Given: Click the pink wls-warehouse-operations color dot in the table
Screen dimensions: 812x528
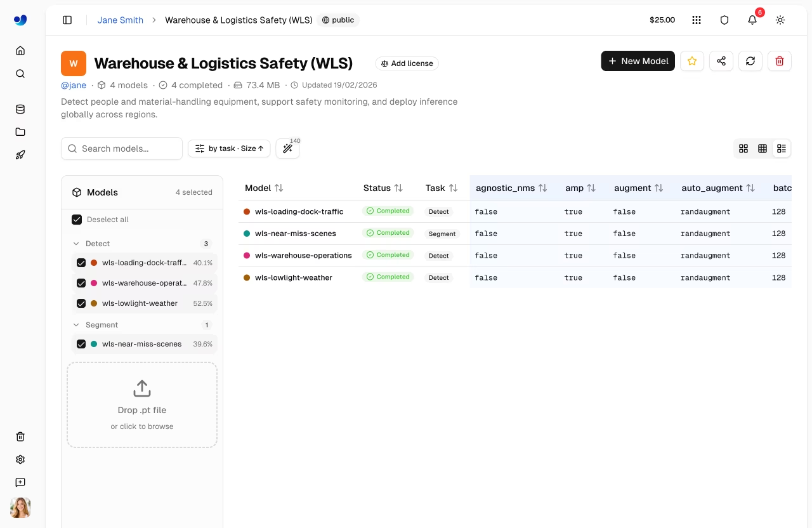Looking at the screenshot, I should (247, 256).
